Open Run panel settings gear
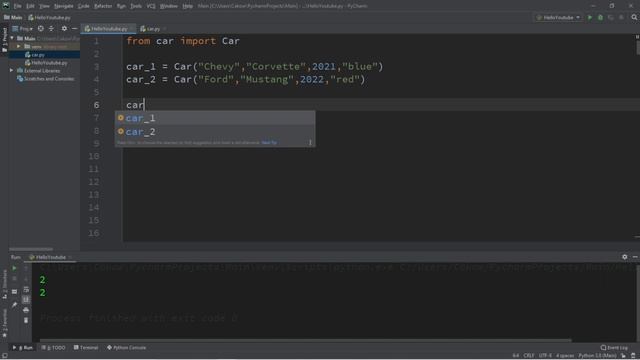The image size is (640, 360). click(x=624, y=257)
